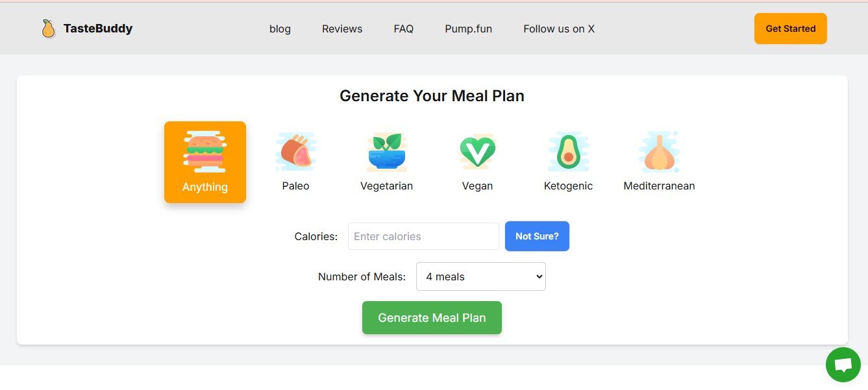Open the blog page
The width and height of the screenshot is (868, 390).
[x=280, y=29]
